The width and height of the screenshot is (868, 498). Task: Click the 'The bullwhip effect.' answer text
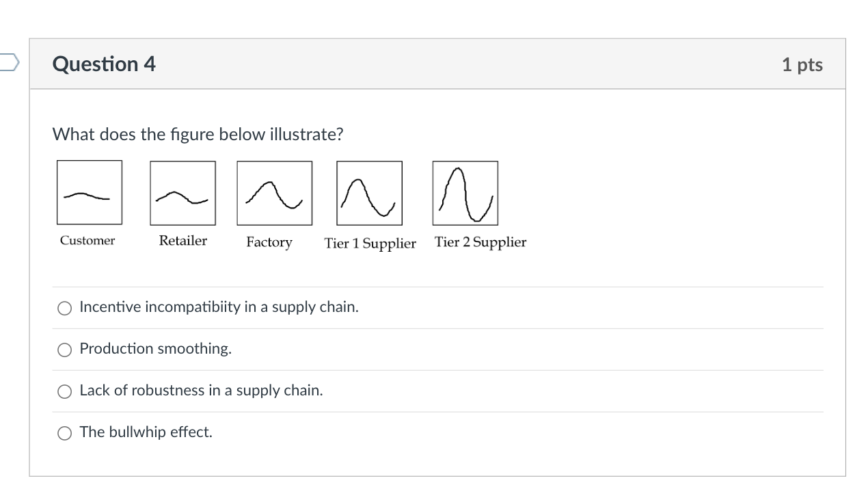tap(146, 432)
